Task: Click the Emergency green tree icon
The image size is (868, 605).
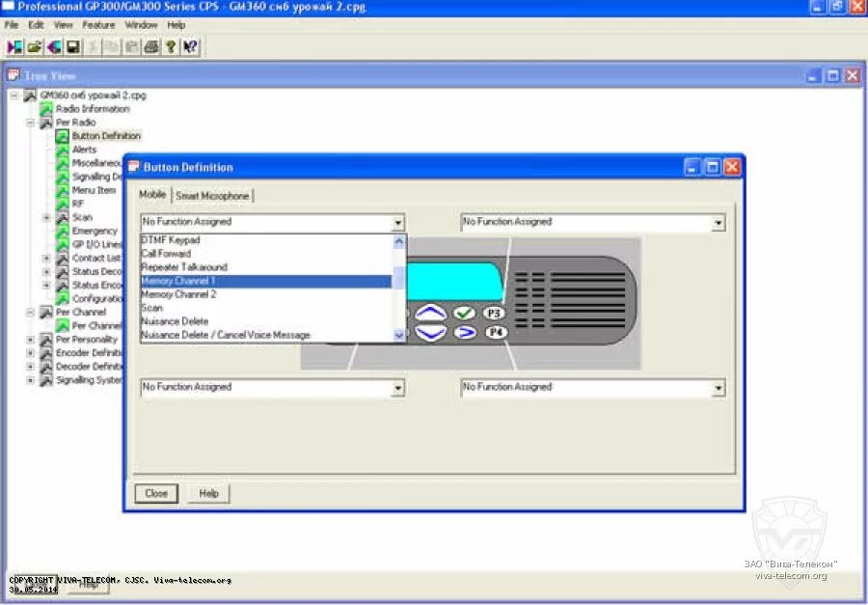Action: [x=63, y=231]
